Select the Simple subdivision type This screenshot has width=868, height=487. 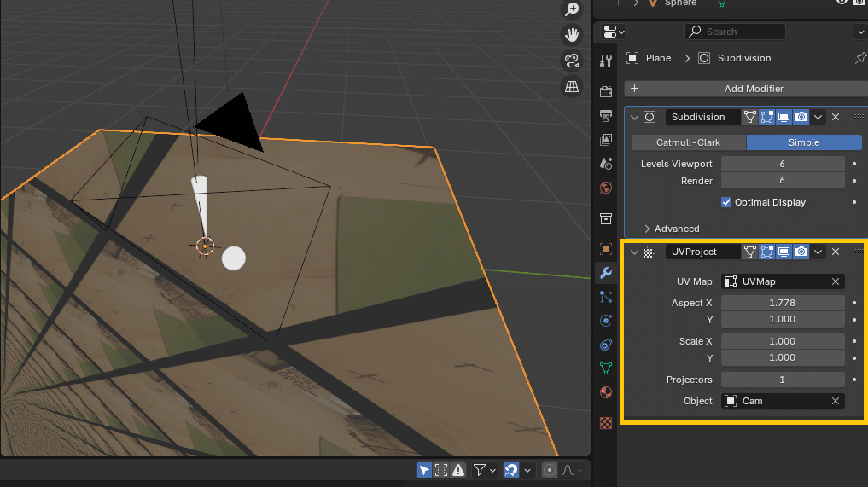click(804, 142)
